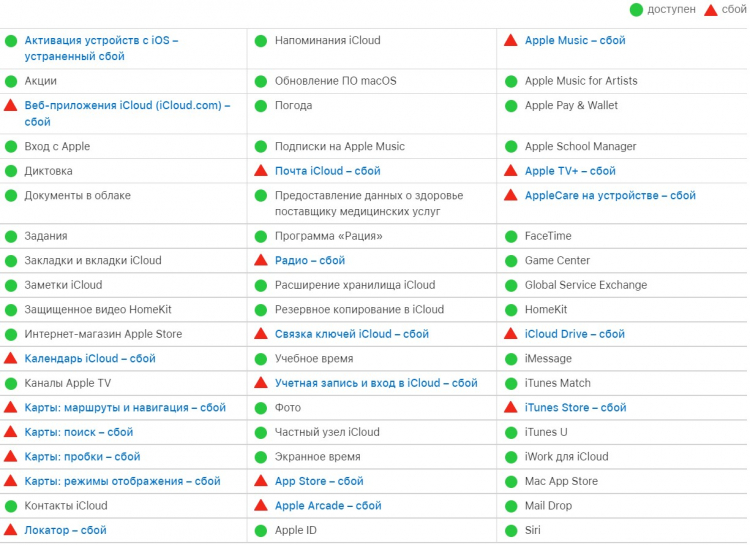Open the 'Активация устройств с iOS – устраненный сбой' link
The height and width of the screenshot is (545, 750).
click(101, 48)
